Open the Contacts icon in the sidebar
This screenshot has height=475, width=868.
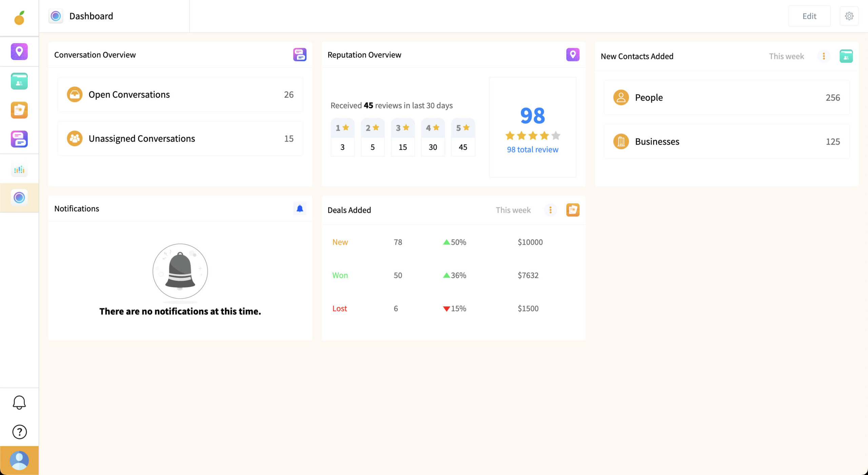coord(19,81)
